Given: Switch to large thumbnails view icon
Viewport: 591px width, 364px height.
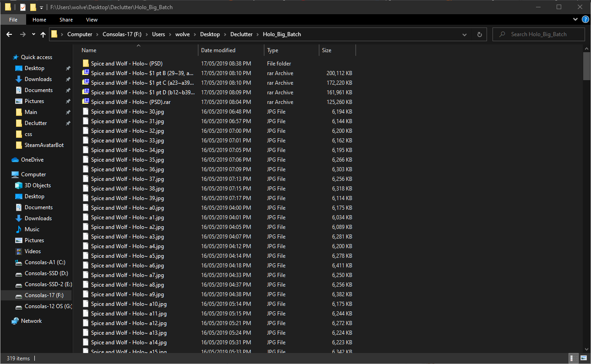Looking at the screenshot, I should click(x=584, y=358).
